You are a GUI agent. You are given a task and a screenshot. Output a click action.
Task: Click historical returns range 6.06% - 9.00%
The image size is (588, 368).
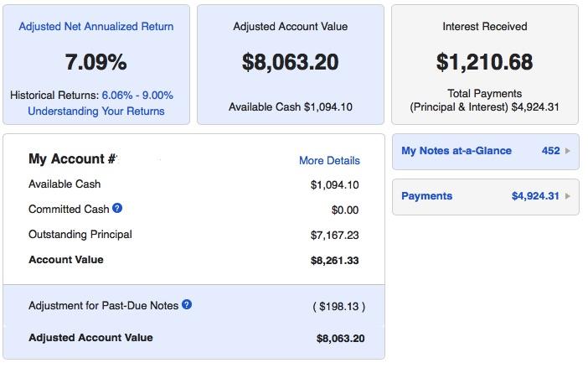[x=137, y=96]
